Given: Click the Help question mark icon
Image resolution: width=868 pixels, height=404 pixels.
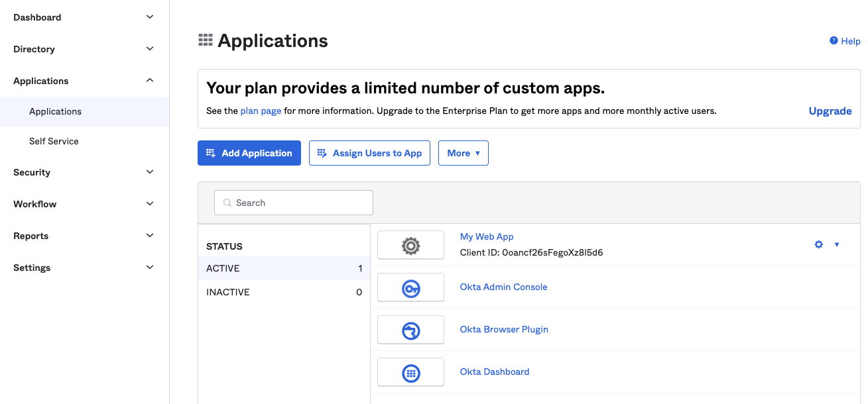Looking at the screenshot, I should pyautogui.click(x=834, y=40).
